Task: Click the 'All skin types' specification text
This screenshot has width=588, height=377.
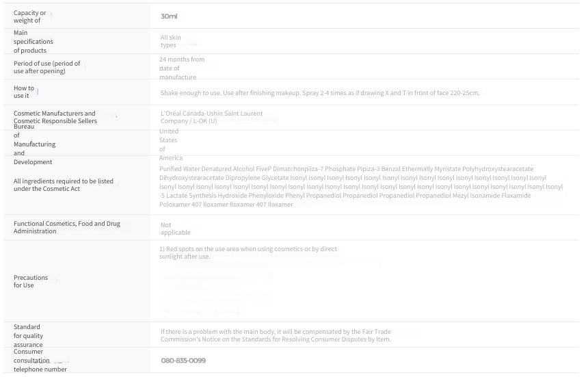Action: (x=171, y=41)
